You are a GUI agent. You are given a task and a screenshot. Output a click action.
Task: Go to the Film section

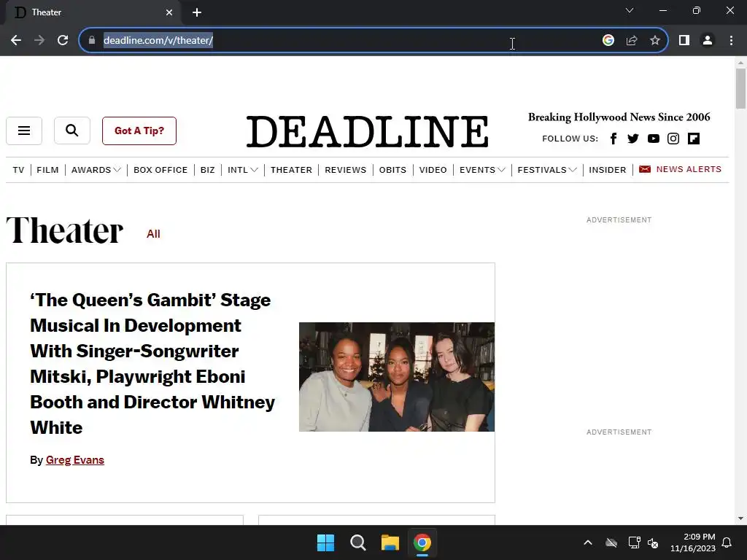(x=47, y=170)
